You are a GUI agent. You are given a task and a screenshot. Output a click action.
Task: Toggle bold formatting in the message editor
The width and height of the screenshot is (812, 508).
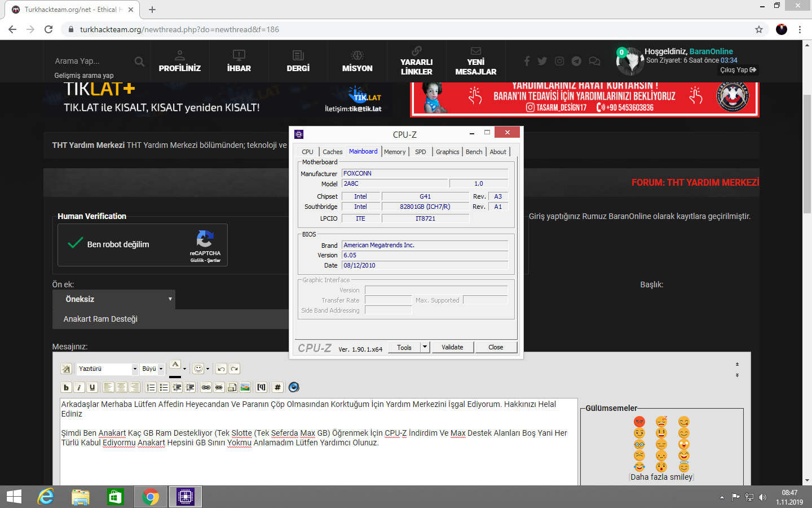(66, 387)
